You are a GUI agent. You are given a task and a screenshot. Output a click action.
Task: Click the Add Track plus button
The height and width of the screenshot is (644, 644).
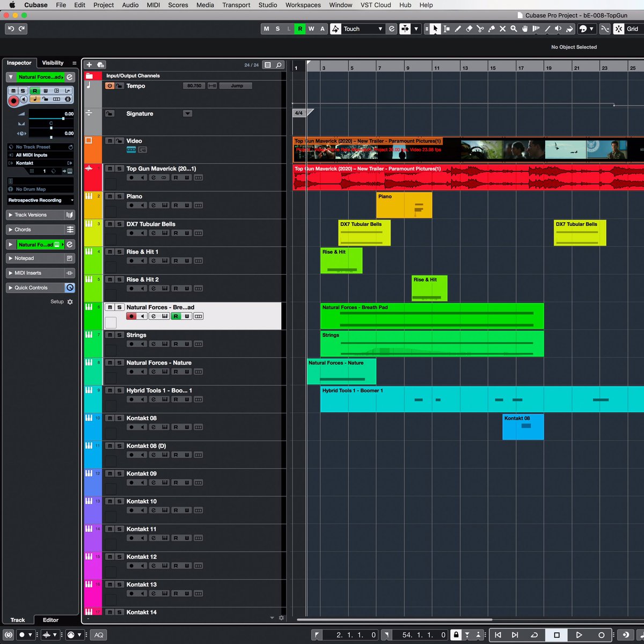click(x=89, y=65)
